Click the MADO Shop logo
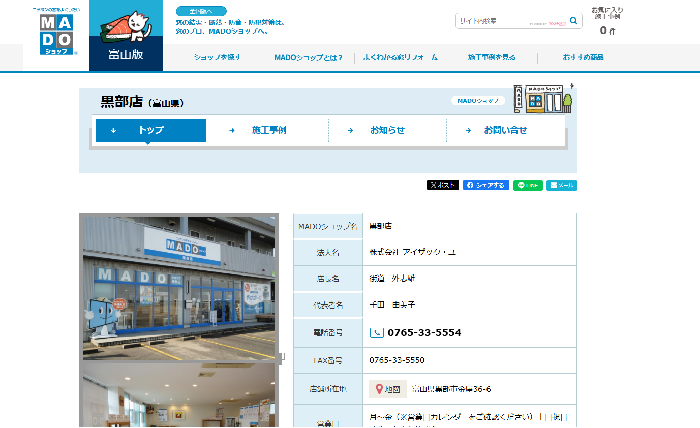700x428 pixels. (56, 34)
